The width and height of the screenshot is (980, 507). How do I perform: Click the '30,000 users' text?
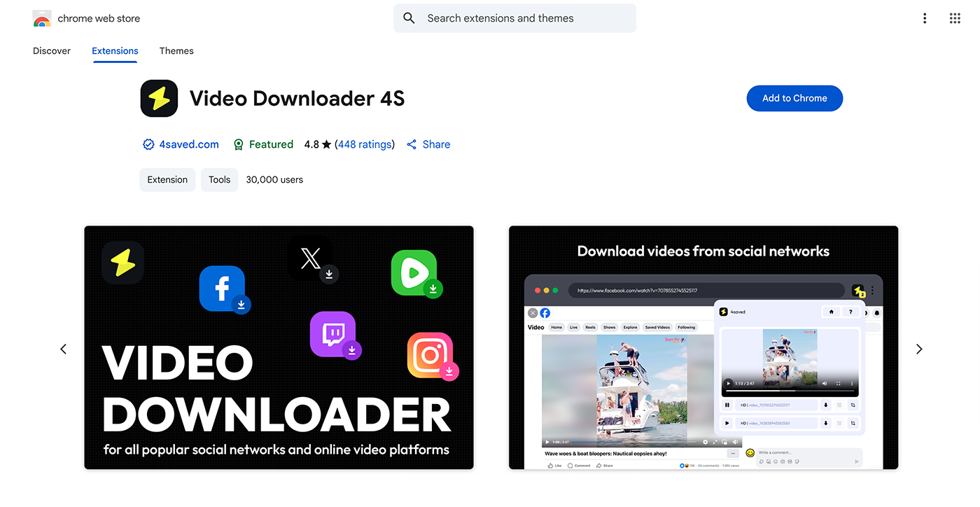click(274, 179)
